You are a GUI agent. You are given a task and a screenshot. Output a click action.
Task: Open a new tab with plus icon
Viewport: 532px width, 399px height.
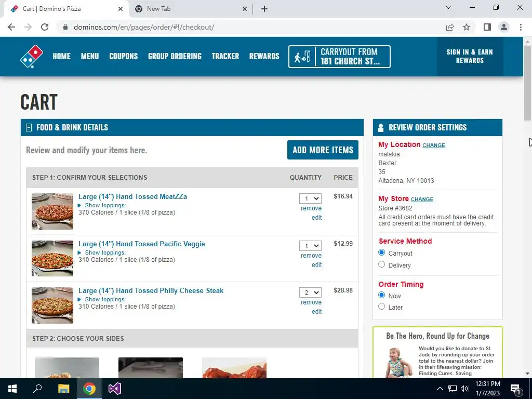[264, 9]
